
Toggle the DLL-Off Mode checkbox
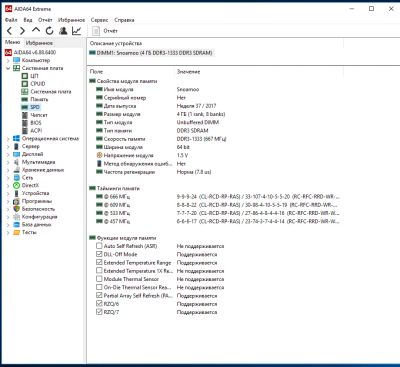point(99,254)
